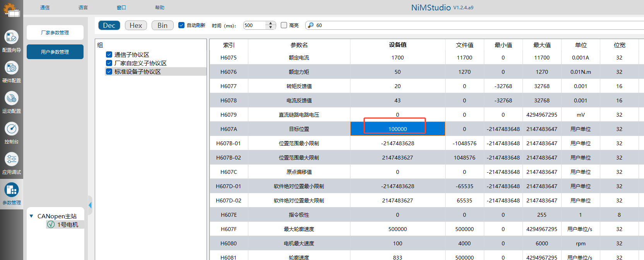
Task: Click the 额定电流 file value 11700
Action: pos(465,58)
